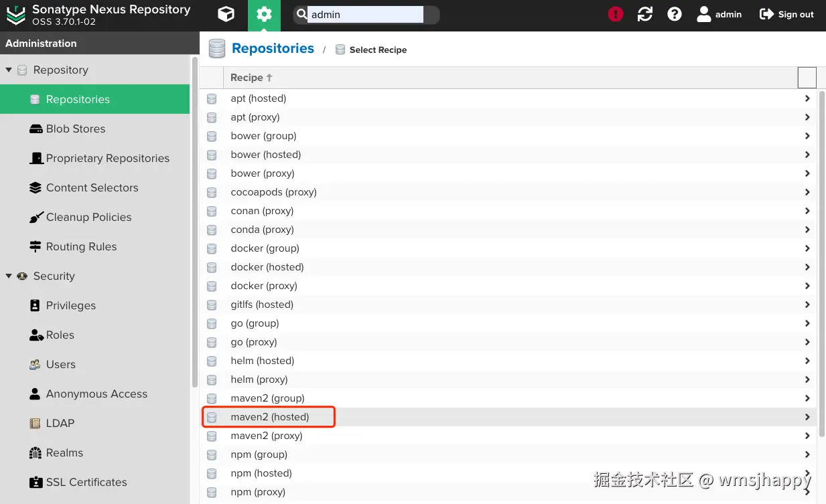The height and width of the screenshot is (504, 826).
Task: Click the Sonatype Nexus logo
Action: point(15,14)
